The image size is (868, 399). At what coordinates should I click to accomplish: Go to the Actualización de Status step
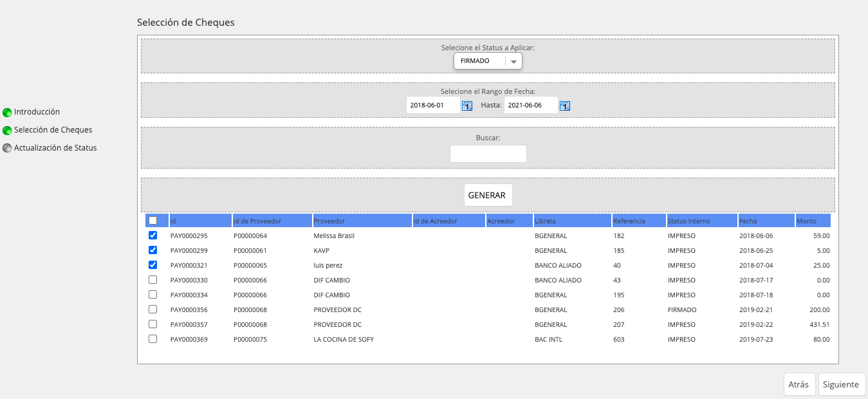[x=55, y=148]
